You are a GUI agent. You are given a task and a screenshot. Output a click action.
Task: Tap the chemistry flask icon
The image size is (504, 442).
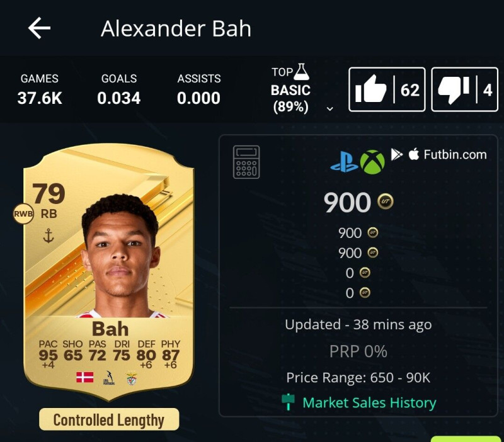302,72
